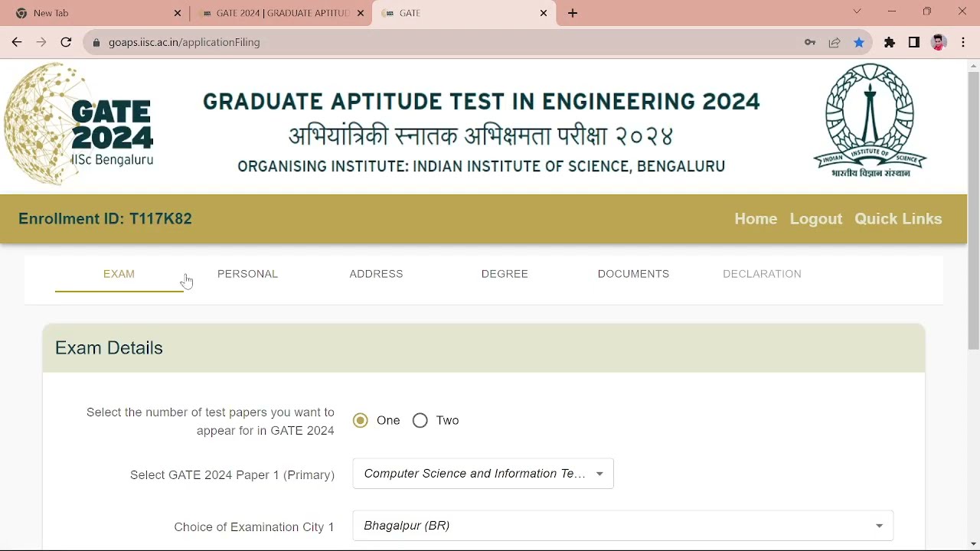Go back to the previous page

[x=17, y=42]
